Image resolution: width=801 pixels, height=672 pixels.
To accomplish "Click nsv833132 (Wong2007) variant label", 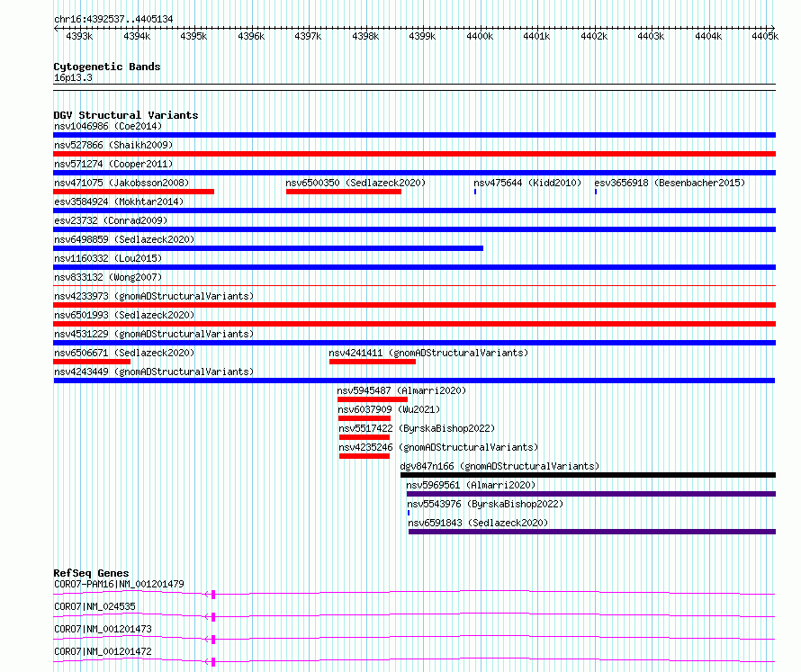I will click(x=108, y=277).
